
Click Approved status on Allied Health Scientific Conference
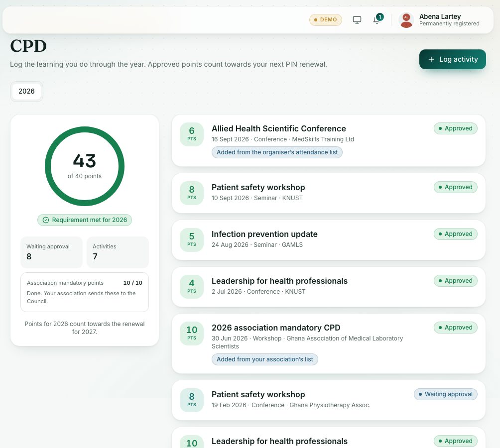pyautogui.click(x=455, y=128)
